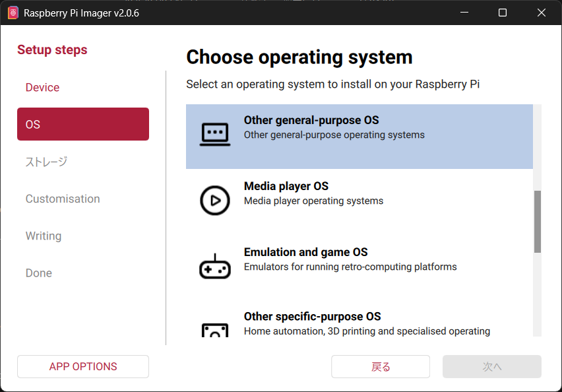This screenshot has width=562, height=392.
Task: Maximize the Raspberry Pi Imager window
Action: tap(503, 13)
